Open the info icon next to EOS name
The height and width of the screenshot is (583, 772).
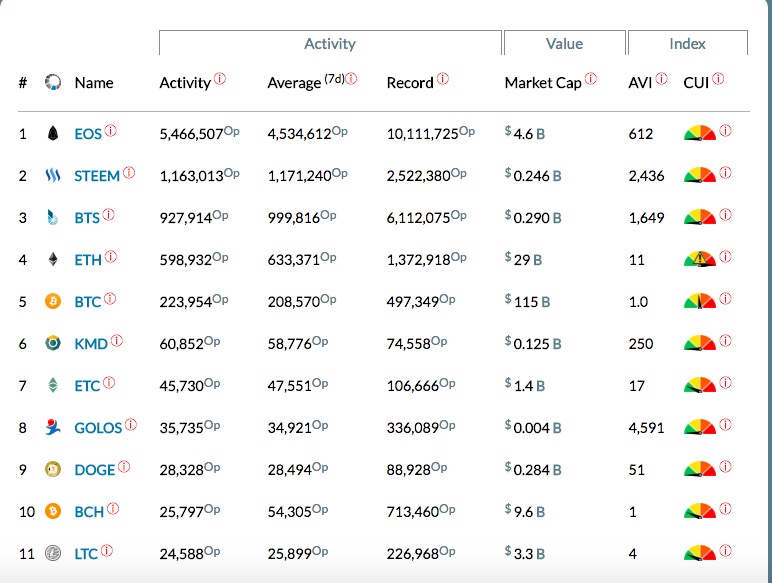pos(111,130)
